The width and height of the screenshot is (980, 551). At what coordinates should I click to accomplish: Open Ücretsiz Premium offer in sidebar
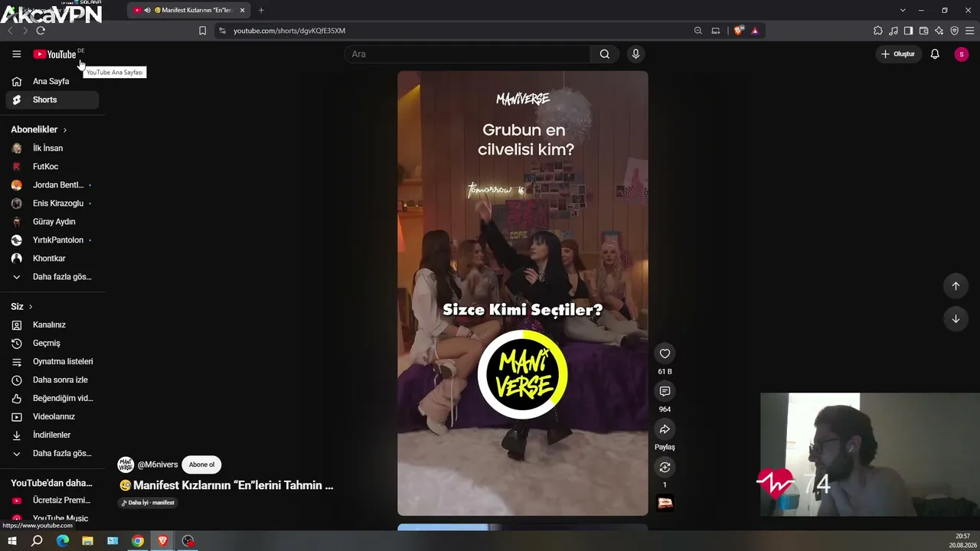pyautogui.click(x=52, y=500)
